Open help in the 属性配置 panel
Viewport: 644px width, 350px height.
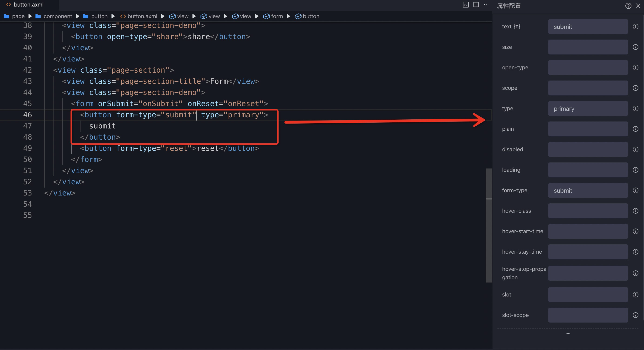pos(628,6)
